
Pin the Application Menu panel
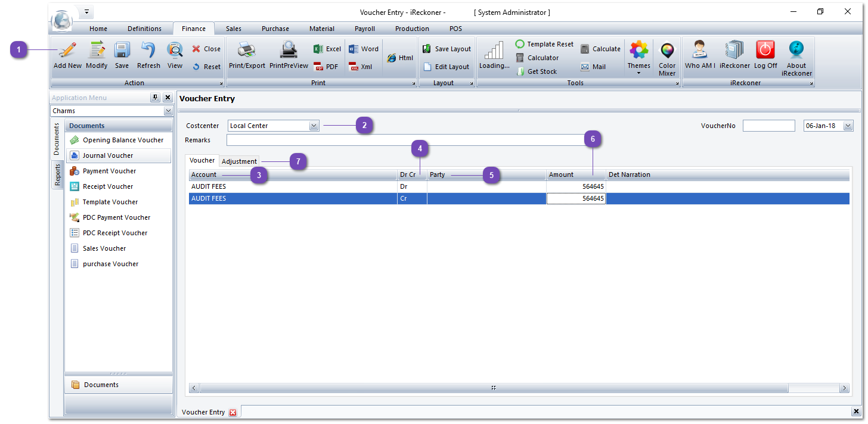coord(156,98)
